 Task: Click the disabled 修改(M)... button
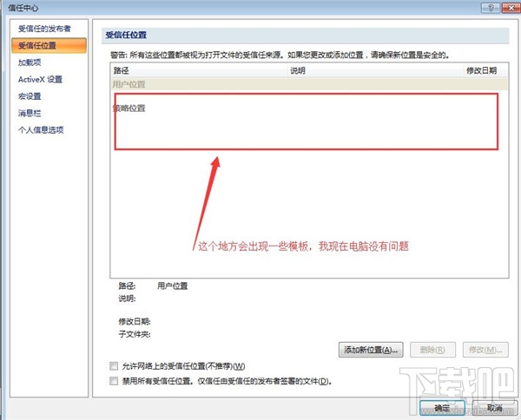click(x=485, y=350)
